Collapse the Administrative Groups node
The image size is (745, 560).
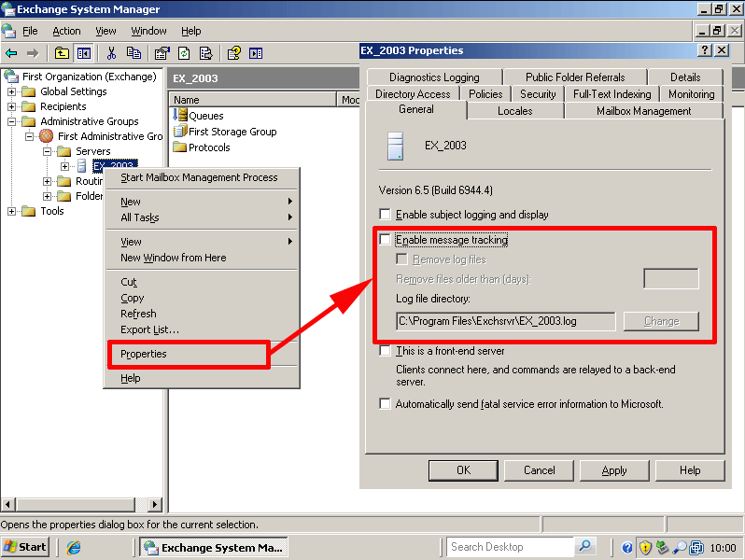(x=11, y=121)
